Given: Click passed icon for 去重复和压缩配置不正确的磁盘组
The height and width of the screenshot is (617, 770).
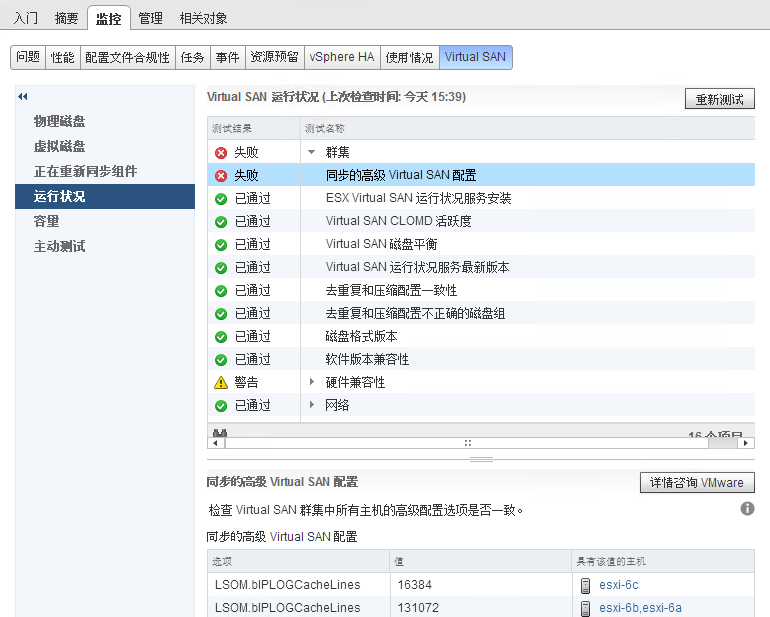Looking at the screenshot, I should point(221,314).
